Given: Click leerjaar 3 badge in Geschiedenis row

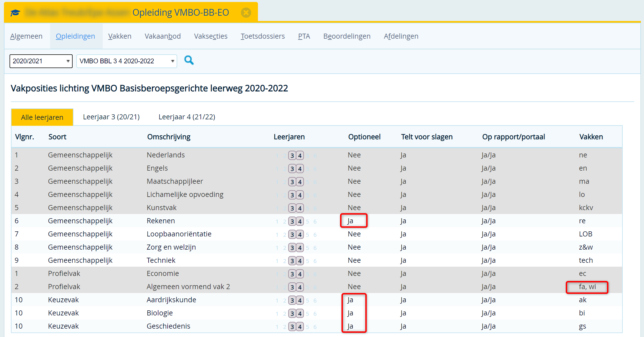Looking at the screenshot, I should pos(292,327).
